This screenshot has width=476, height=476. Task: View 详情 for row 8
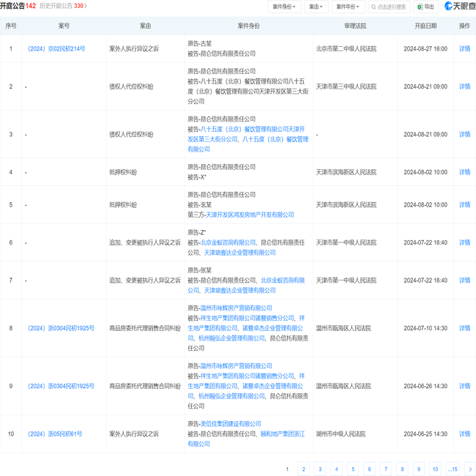click(464, 328)
